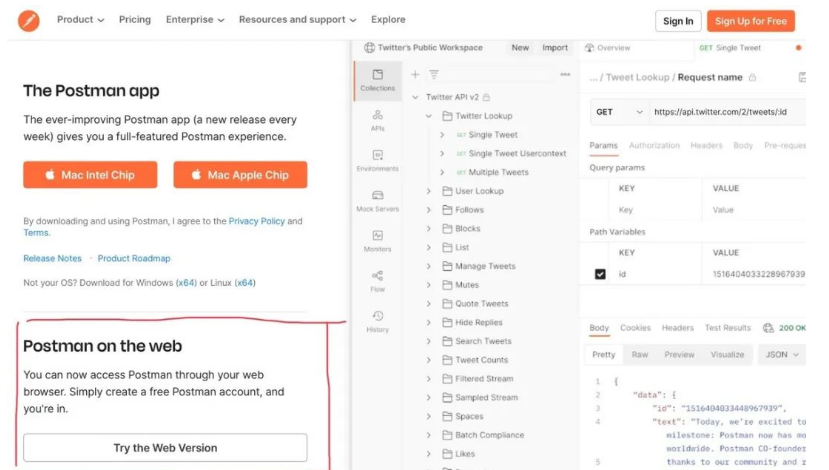Open the APIs sidebar panel
Viewport: 829px width, 470px height.
(x=377, y=121)
